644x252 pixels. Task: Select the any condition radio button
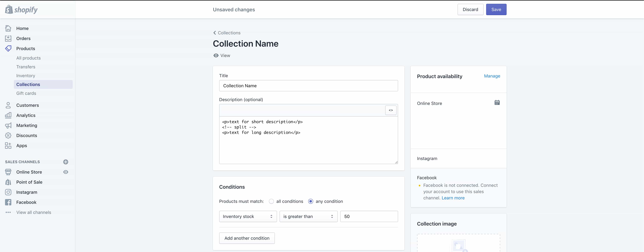pos(311,201)
